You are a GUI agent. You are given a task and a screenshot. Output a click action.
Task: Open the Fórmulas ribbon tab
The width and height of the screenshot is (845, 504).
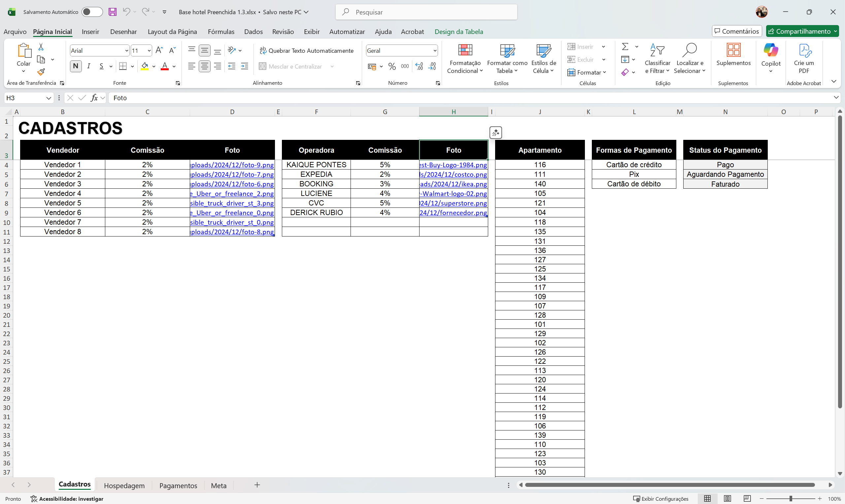click(221, 32)
